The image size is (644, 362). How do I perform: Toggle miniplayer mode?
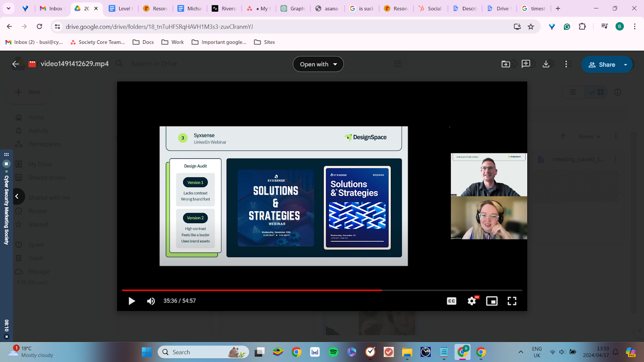tap(492, 301)
